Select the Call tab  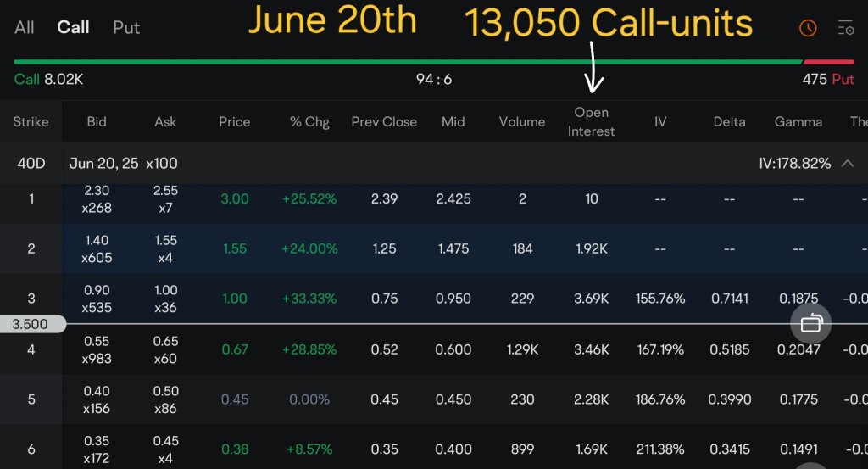73,27
